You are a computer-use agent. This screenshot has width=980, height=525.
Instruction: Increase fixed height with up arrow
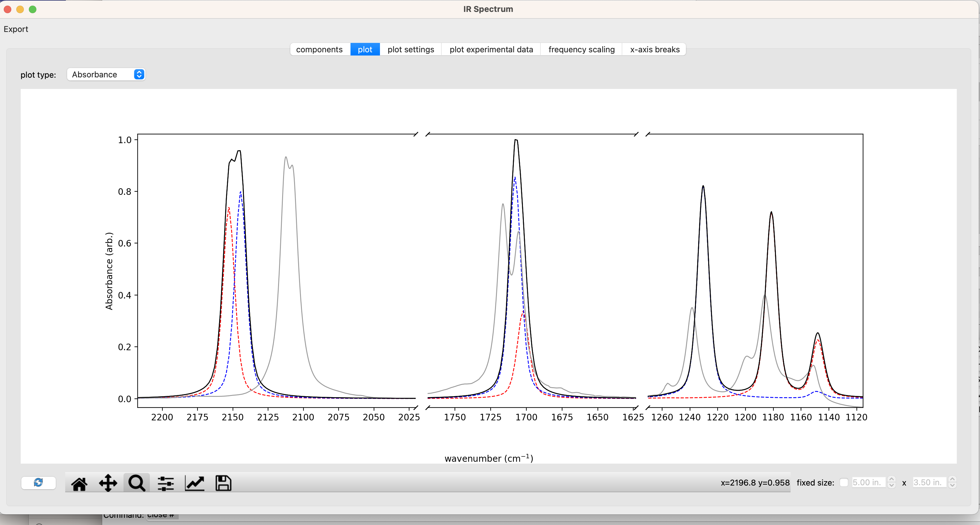952,479
